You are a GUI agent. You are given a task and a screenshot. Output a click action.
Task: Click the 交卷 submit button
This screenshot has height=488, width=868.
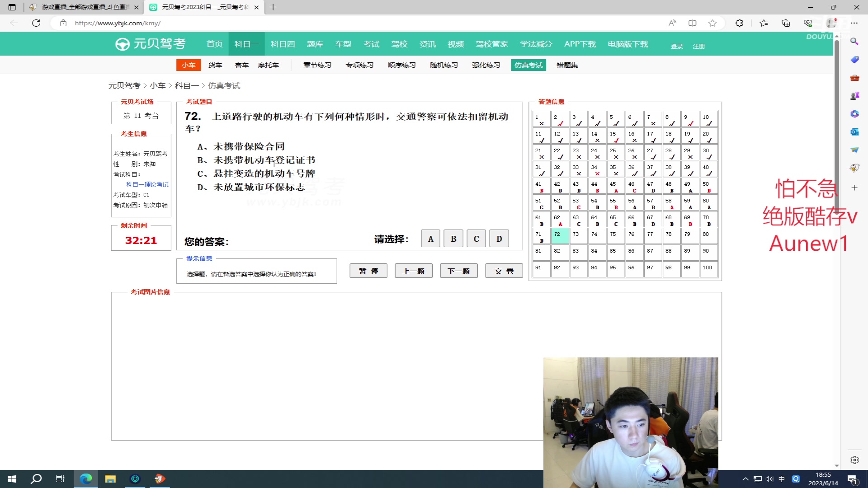pos(504,270)
